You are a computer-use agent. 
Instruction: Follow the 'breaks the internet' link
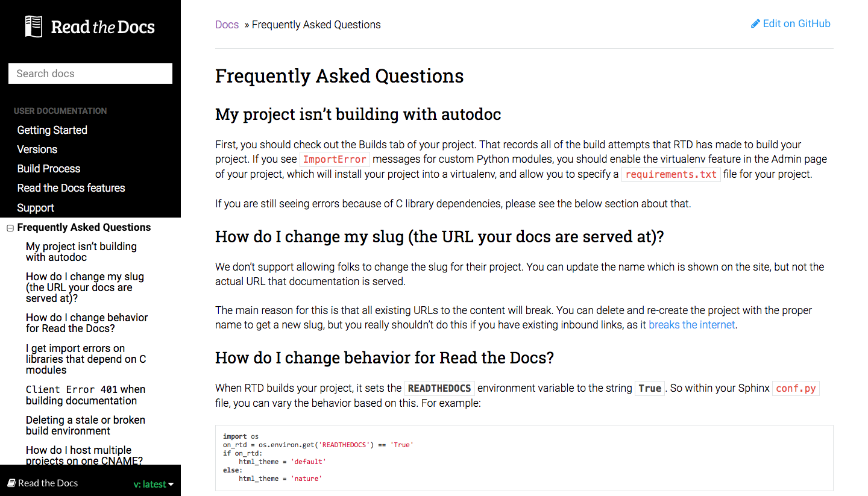click(x=691, y=325)
